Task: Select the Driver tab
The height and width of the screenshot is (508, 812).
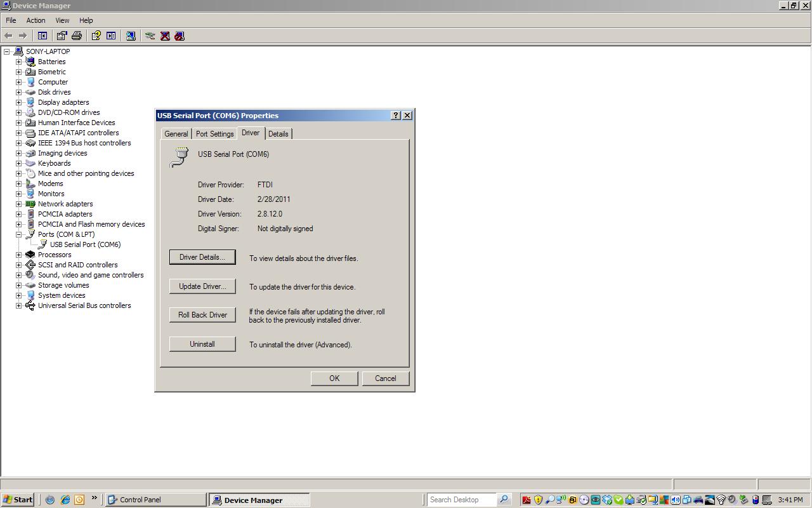Action: pos(251,133)
